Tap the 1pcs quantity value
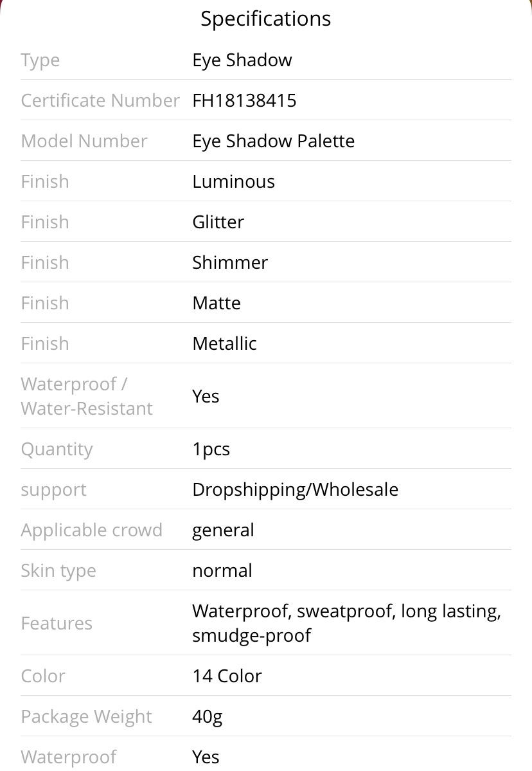532x771 pixels. tap(211, 449)
